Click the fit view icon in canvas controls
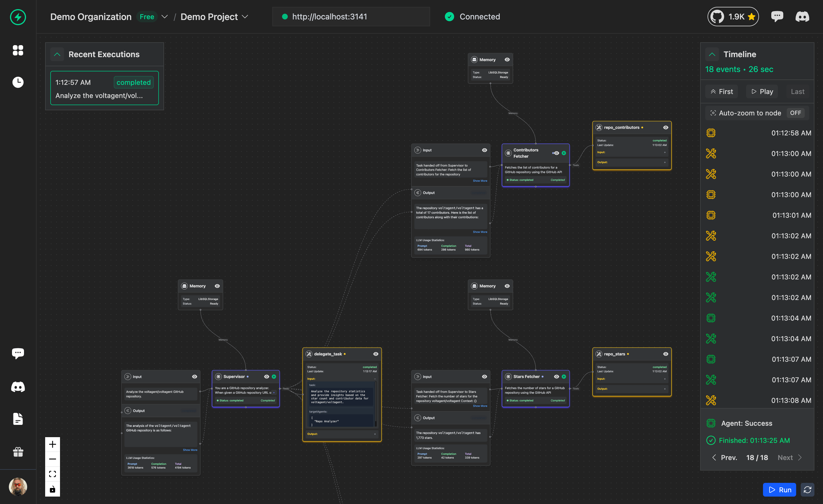 click(53, 474)
